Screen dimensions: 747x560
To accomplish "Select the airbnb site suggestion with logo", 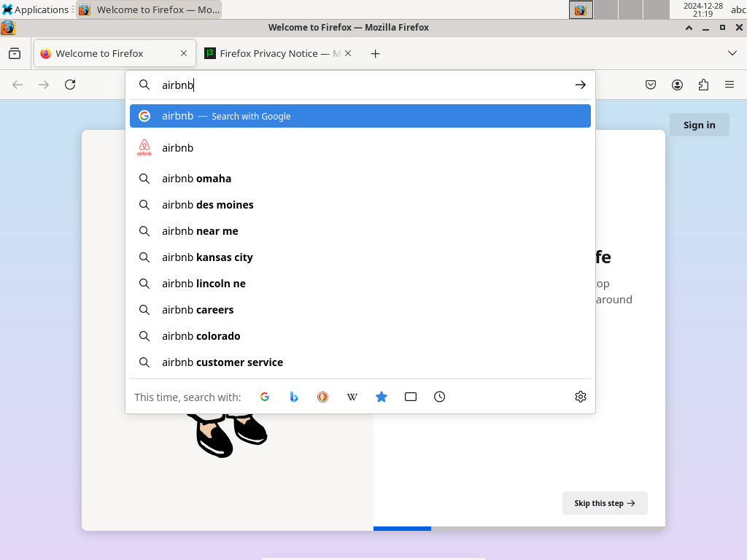I will (360, 147).
